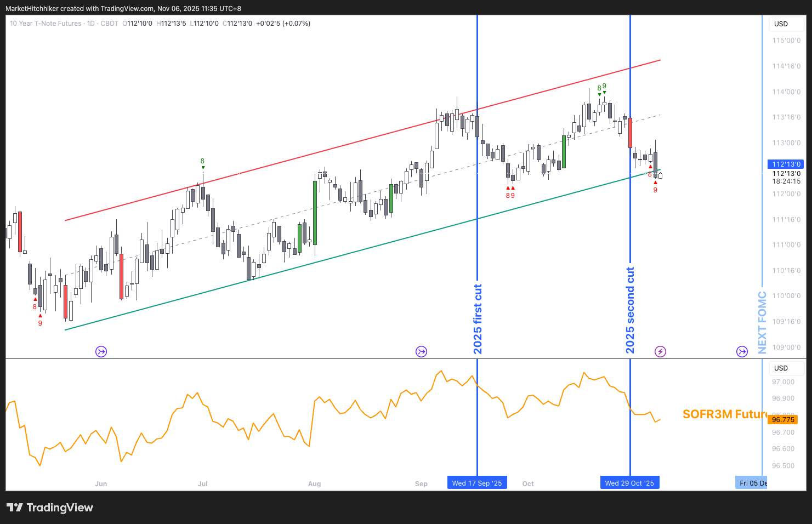Click the TradingView logo at the bottom
Image resolution: width=812 pixels, height=524 pixels.
click(x=50, y=508)
